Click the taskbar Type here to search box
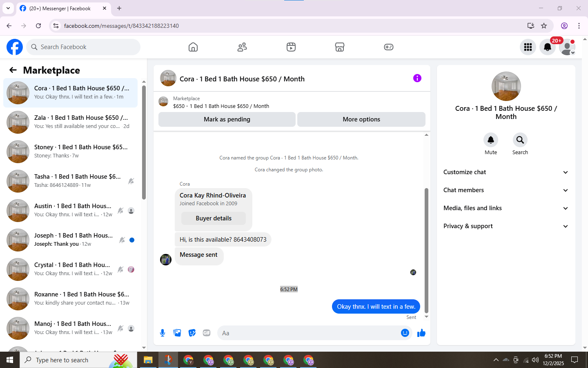Image resolution: width=588 pixels, height=368 pixels. [78, 360]
